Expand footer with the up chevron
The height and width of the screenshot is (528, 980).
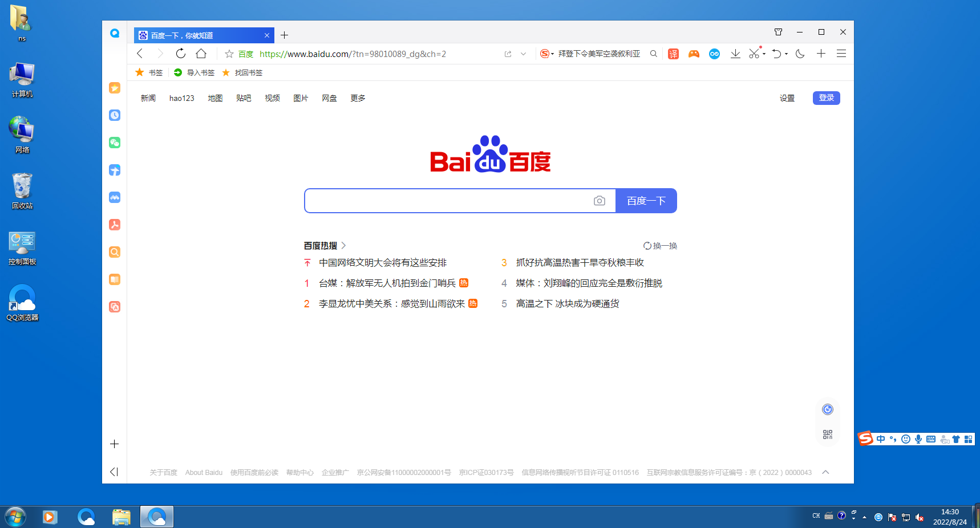[825, 472]
